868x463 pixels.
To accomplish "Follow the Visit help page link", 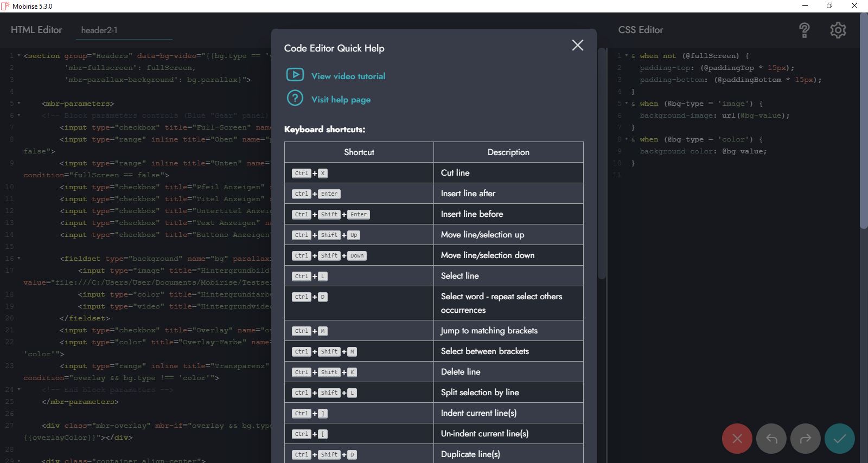I will pyautogui.click(x=341, y=100).
